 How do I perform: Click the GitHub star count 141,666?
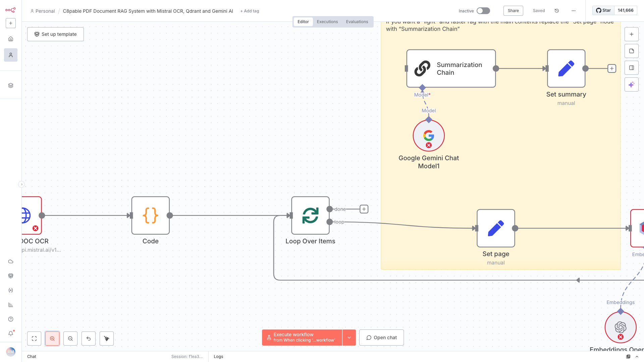[x=626, y=10]
